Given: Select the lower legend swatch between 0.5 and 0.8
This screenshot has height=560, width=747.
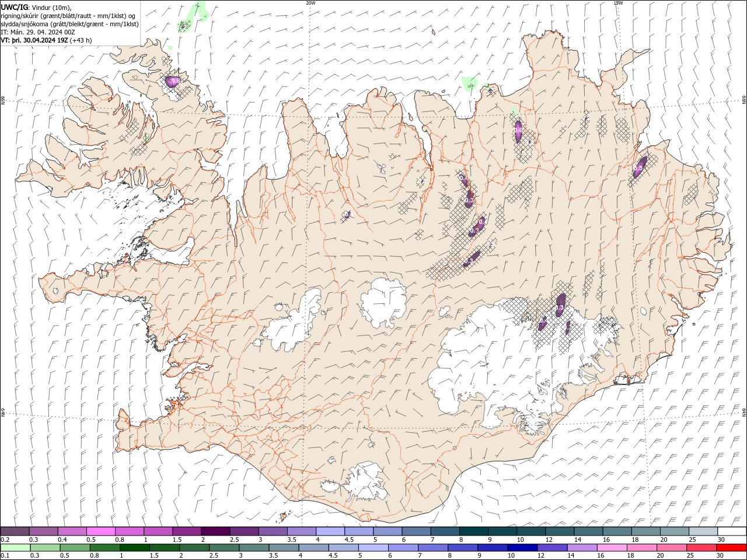Looking at the screenshot, I should coord(75,548).
